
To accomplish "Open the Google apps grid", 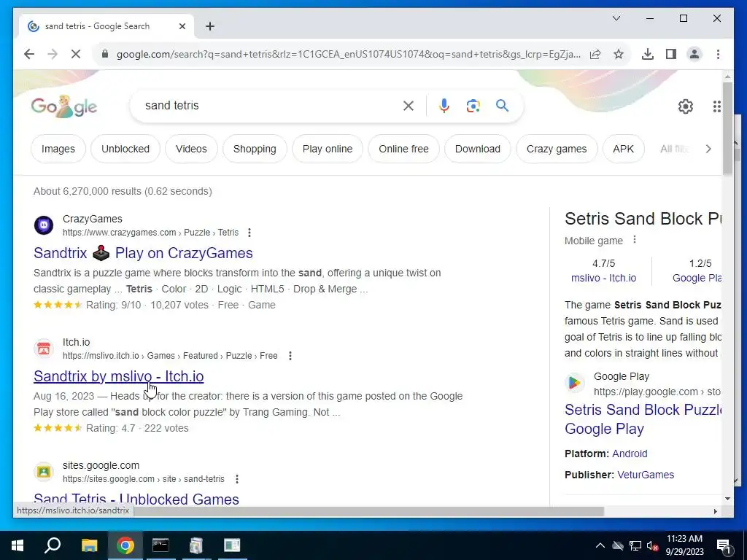I will (x=716, y=106).
